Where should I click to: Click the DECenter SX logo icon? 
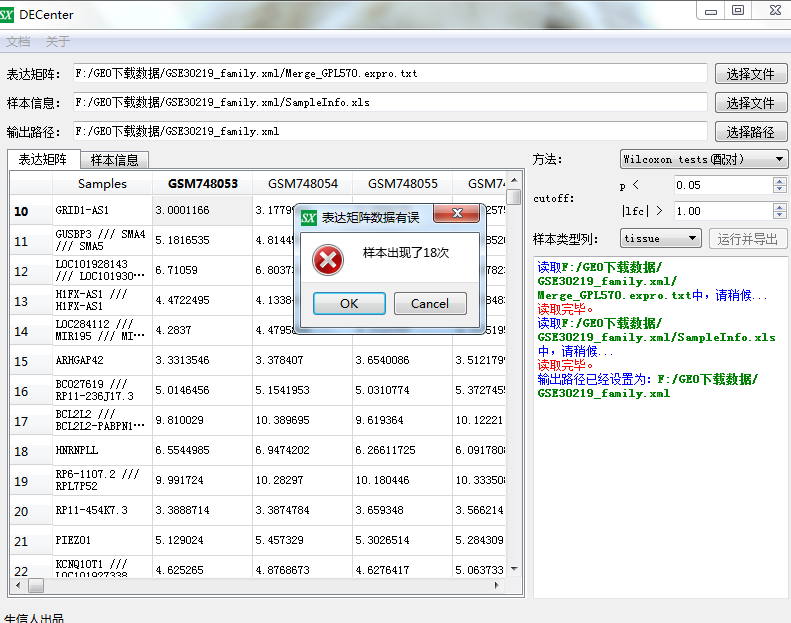[x=9, y=15]
